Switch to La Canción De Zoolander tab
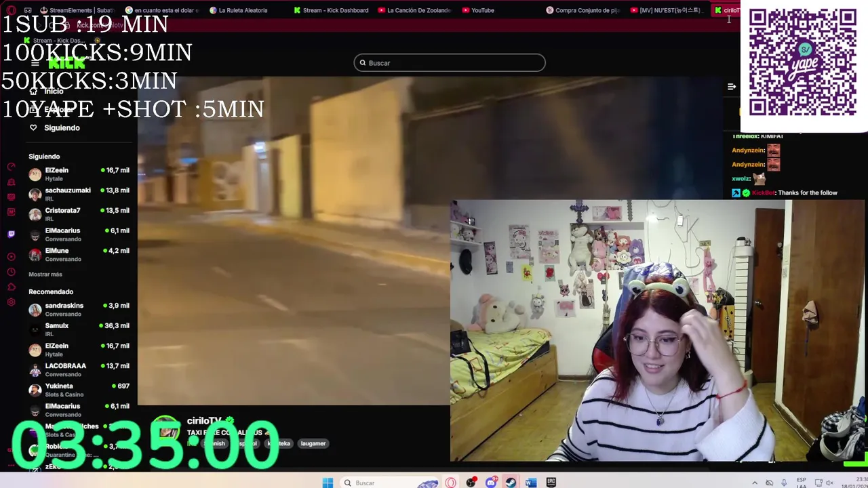This screenshot has height=488, width=868. click(415, 10)
